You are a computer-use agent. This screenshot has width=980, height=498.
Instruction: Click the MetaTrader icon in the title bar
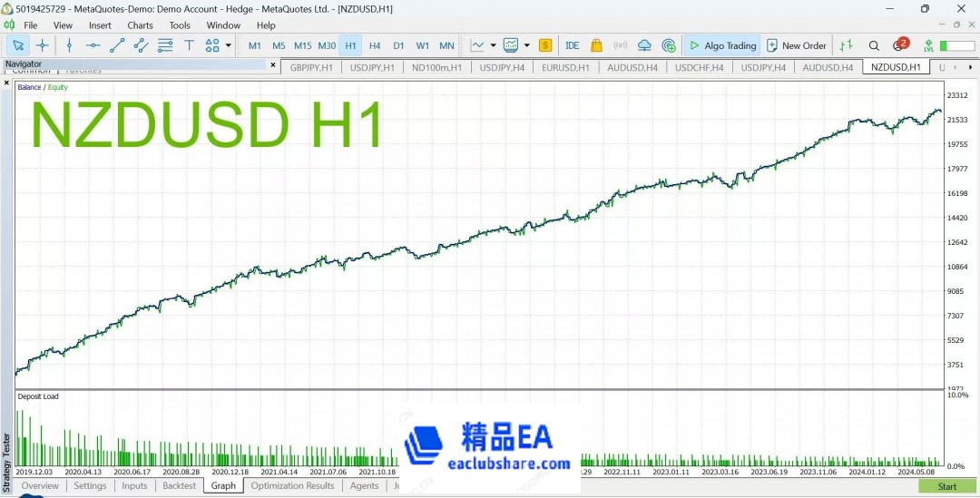tap(7, 8)
